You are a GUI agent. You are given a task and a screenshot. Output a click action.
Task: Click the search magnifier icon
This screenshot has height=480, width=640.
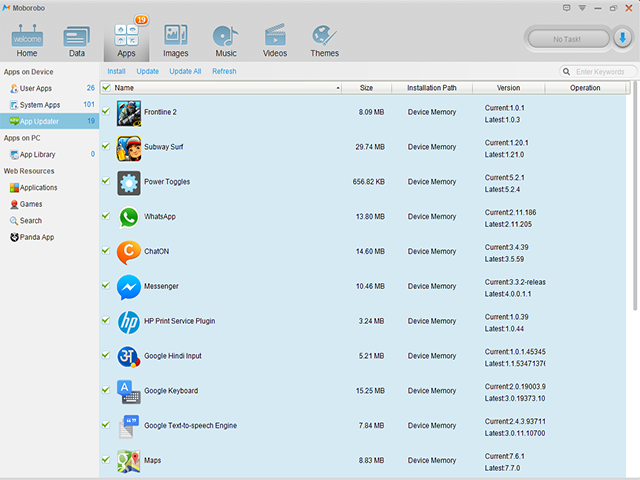click(567, 71)
